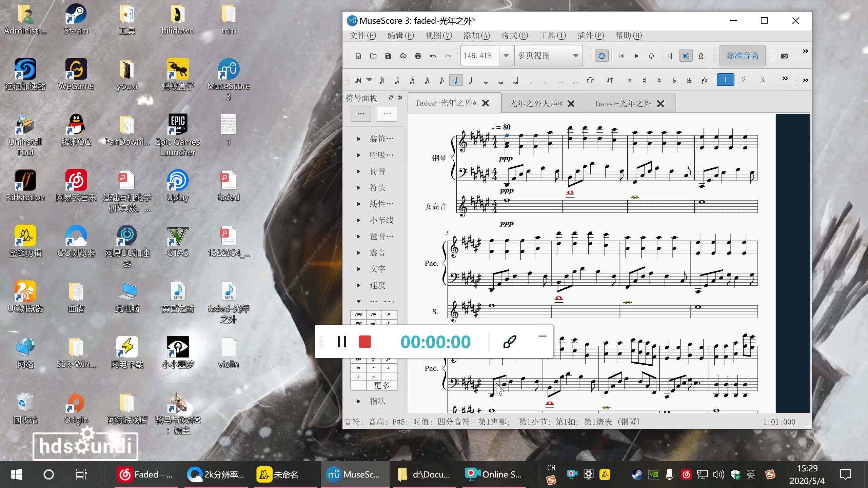Toggle the quarter note duration button
The width and height of the screenshot is (868, 488).
(456, 80)
